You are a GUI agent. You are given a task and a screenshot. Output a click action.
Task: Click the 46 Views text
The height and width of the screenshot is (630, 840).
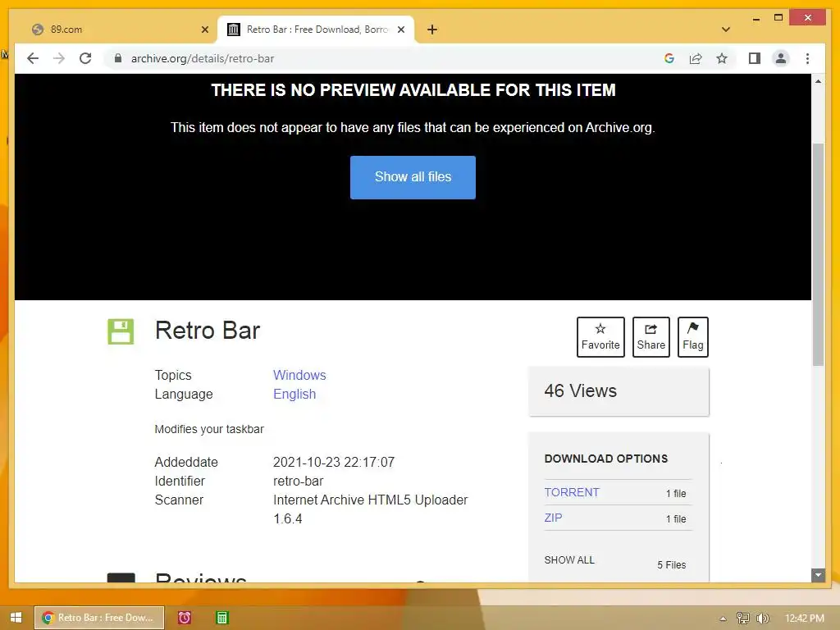pos(580,390)
